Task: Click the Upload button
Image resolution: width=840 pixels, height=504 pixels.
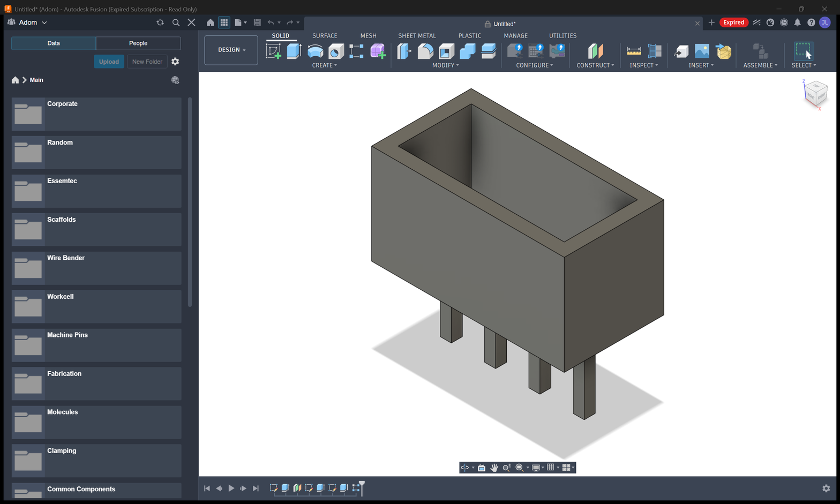Action: tap(109, 62)
